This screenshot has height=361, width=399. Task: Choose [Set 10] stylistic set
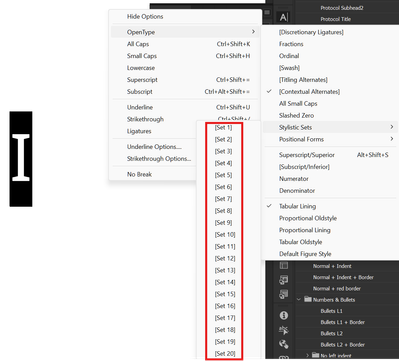[225, 235]
